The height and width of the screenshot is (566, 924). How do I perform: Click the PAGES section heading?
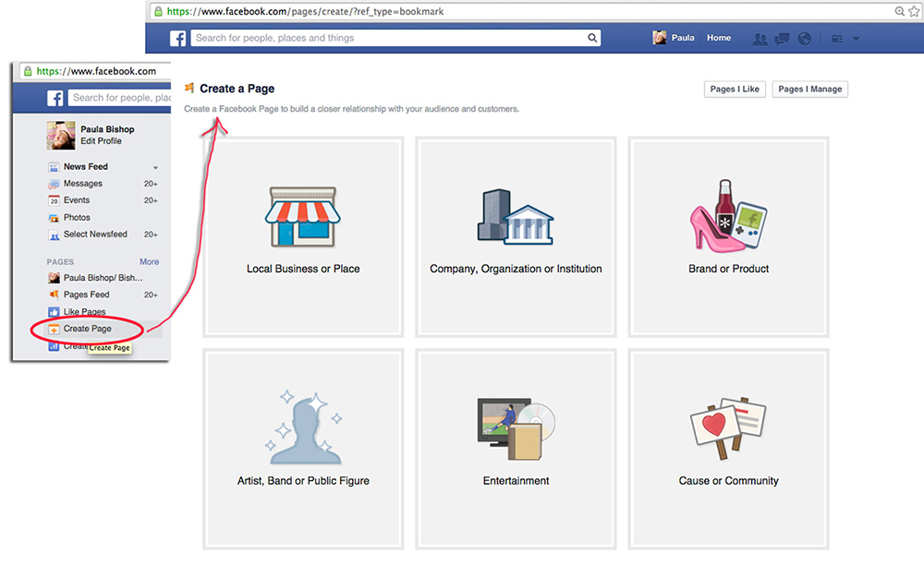(x=60, y=262)
